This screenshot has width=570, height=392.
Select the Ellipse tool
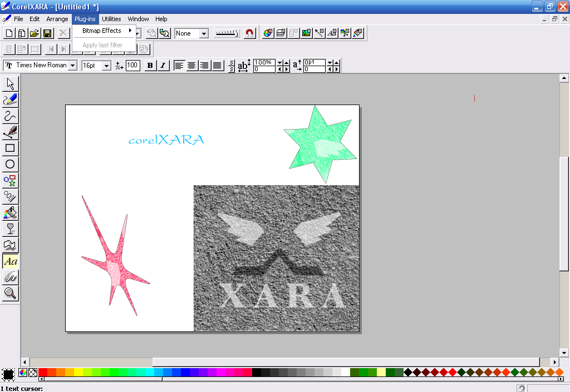[10, 164]
